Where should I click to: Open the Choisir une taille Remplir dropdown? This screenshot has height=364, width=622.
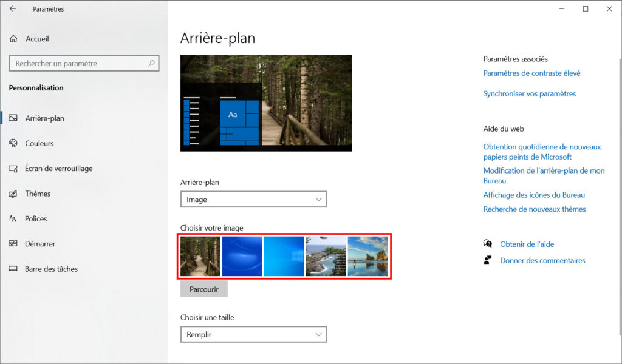(x=253, y=334)
